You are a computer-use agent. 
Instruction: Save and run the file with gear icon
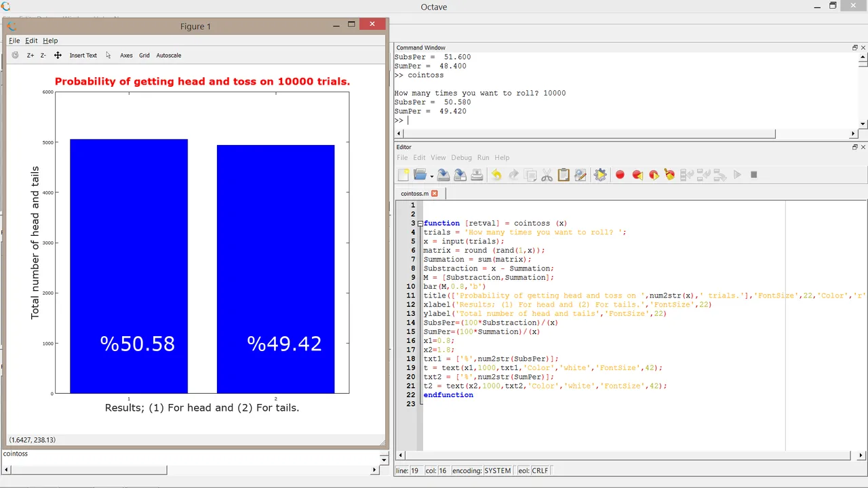coord(600,175)
